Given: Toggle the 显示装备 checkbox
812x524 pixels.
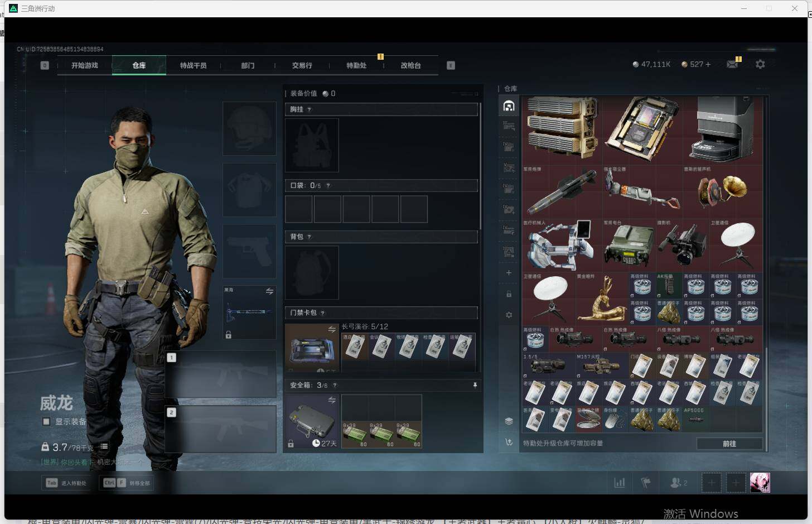Looking at the screenshot, I should (47, 421).
